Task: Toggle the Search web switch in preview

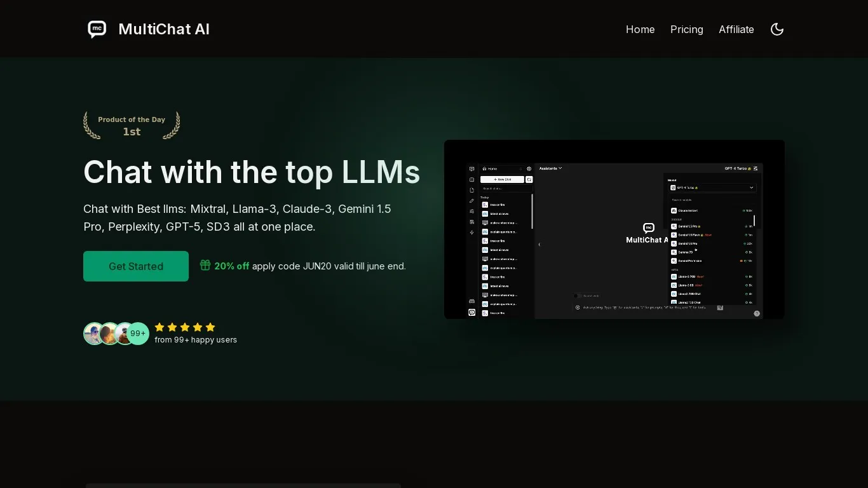Action: pos(577,295)
